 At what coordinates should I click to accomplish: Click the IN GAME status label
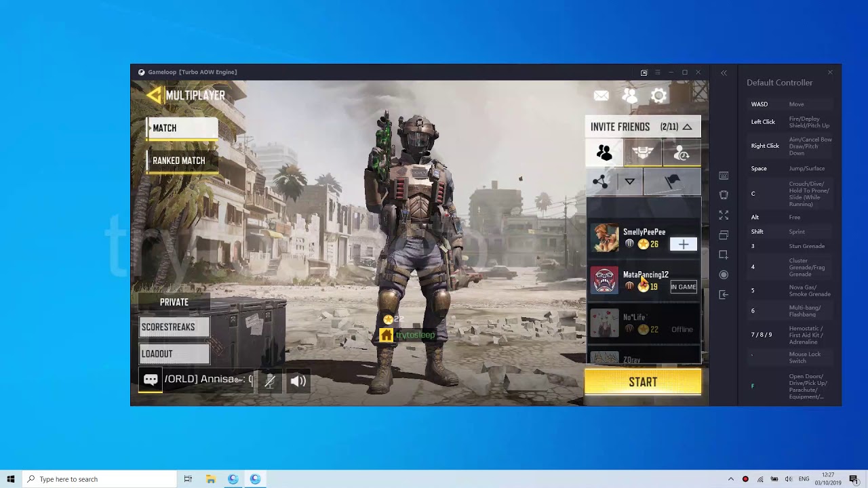pyautogui.click(x=684, y=287)
